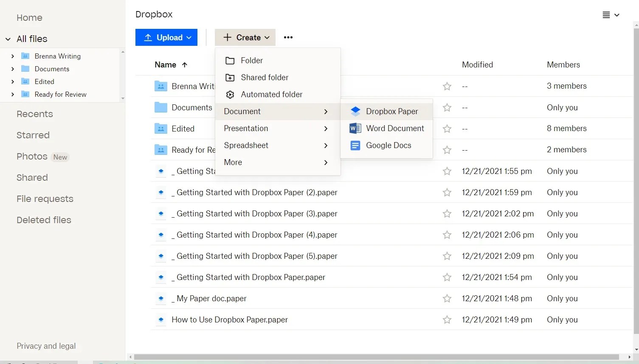Viewport: 639px width, 364px height.
Task: Click the Paper icon for My Paper doc
Action: pos(161,298)
